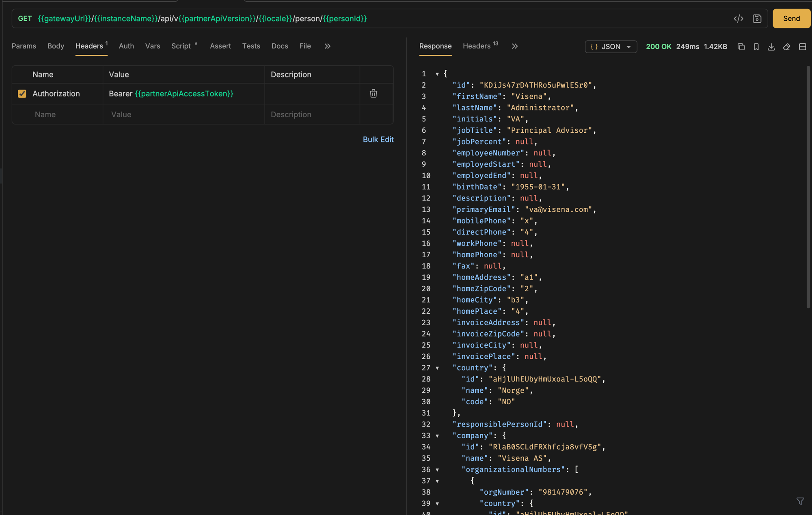Select the Response tab
Screen dimensions: 812x515
pyautogui.click(x=435, y=46)
